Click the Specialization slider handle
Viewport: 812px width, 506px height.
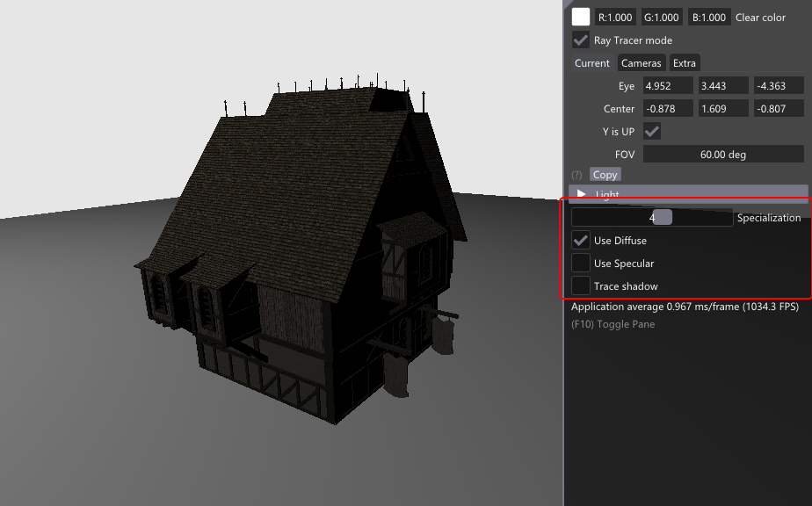[662, 218]
